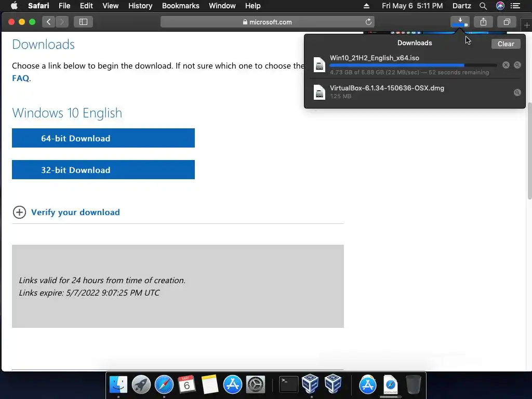Open Launchpad from the Dock

click(x=141, y=384)
